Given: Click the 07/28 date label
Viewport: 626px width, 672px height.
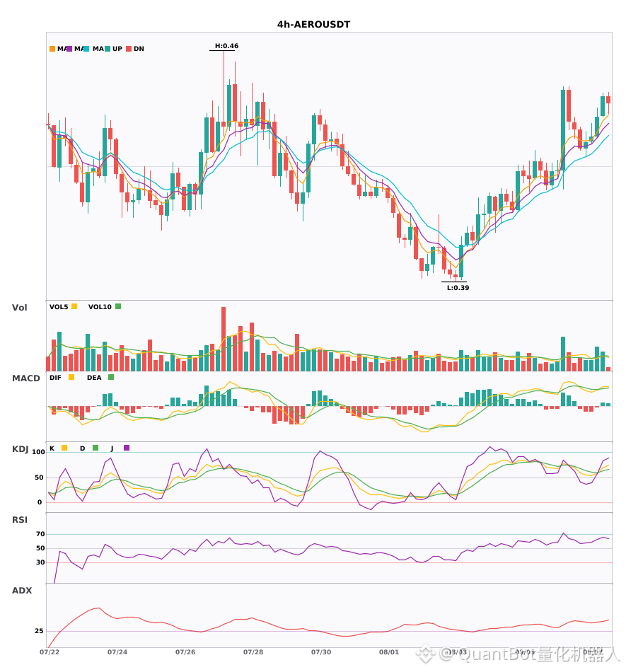Looking at the screenshot, I should click(x=253, y=652).
